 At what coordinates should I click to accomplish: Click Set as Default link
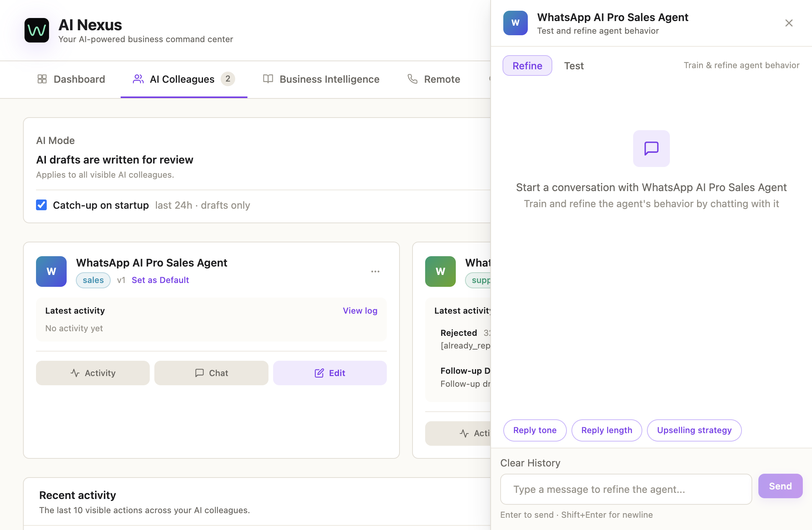pos(160,280)
